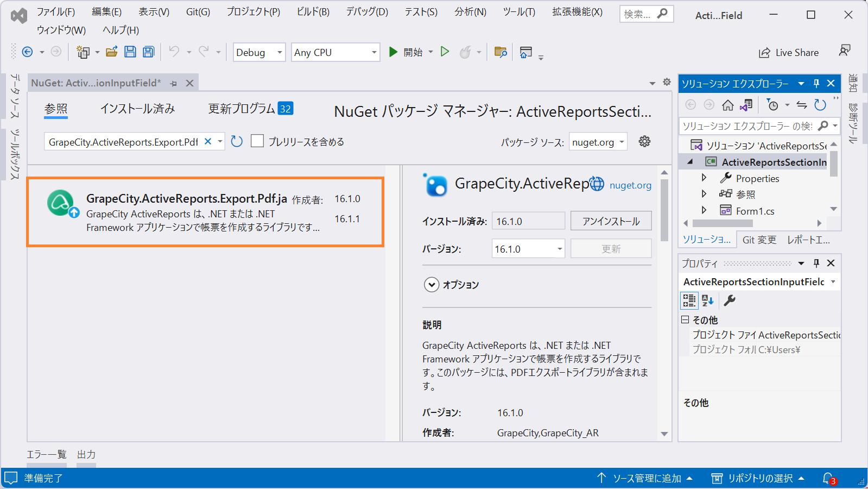The width and height of the screenshot is (868, 489).
Task: Refresh the NuGet package search results
Action: click(237, 142)
